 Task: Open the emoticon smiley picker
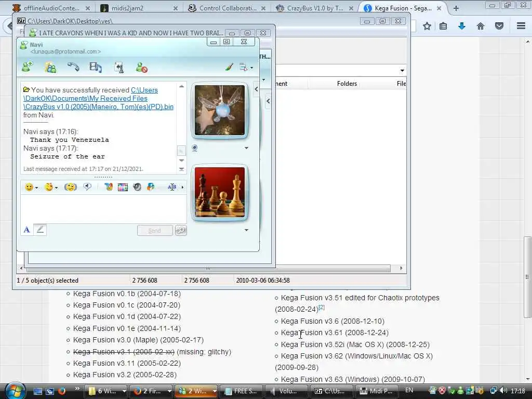coord(31,187)
